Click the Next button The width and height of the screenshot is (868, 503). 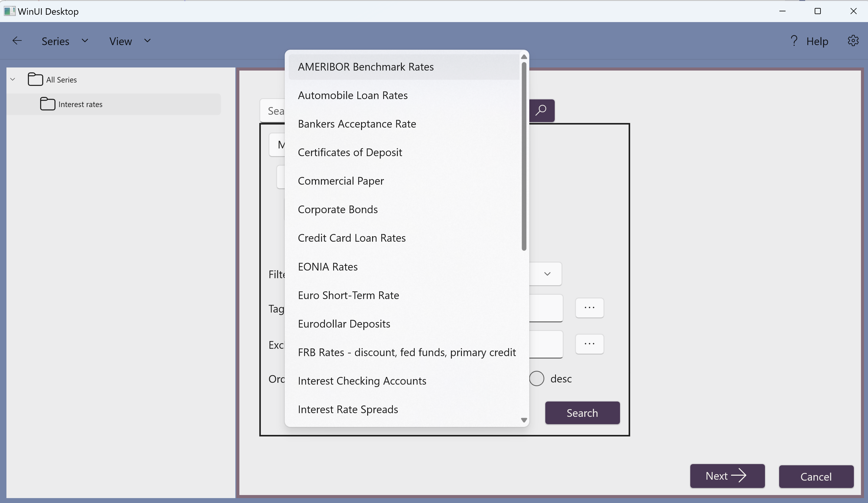pos(727,476)
